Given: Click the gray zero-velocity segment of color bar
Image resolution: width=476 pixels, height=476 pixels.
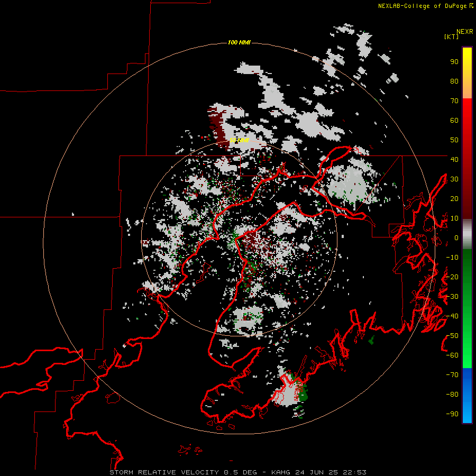Looking at the screenshot, I should (x=467, y=234).
